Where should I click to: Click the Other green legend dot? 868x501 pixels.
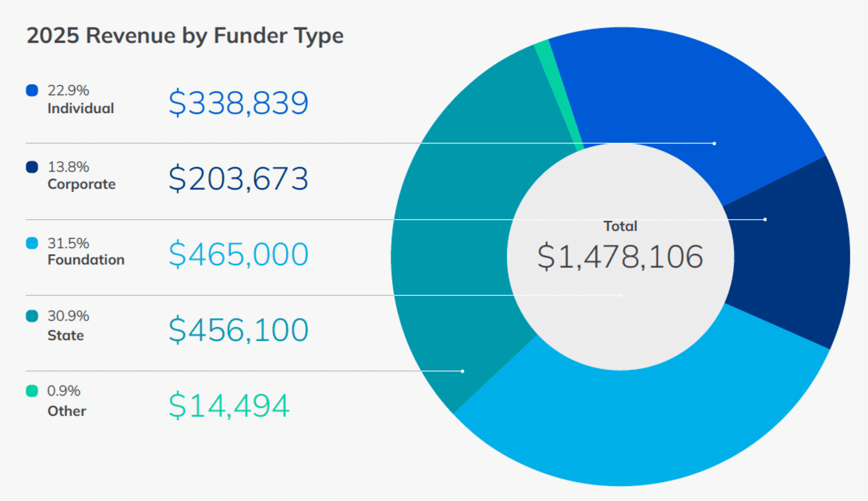tap(32, 391)
